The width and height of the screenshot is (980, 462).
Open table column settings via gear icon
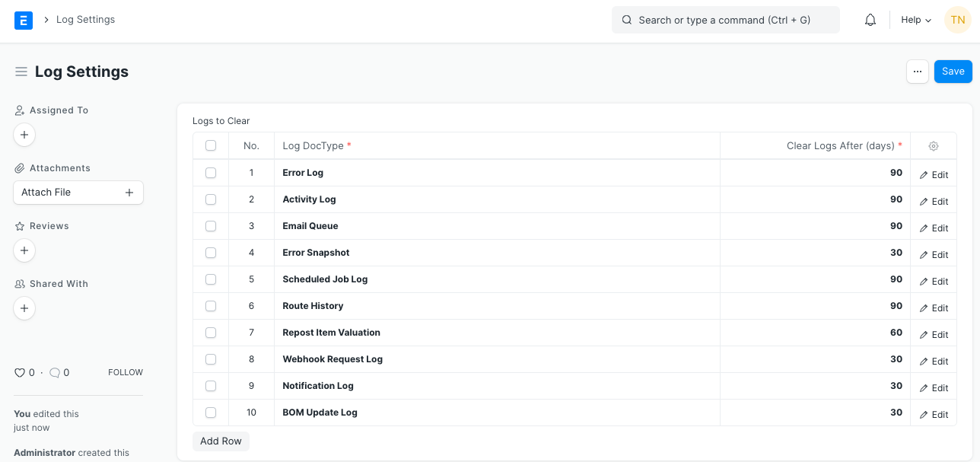(934, 145)
